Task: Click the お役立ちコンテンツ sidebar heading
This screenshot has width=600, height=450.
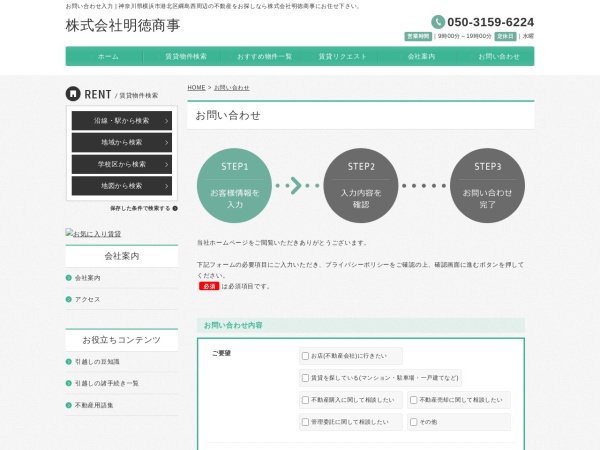Action: (x=122, y=340)
